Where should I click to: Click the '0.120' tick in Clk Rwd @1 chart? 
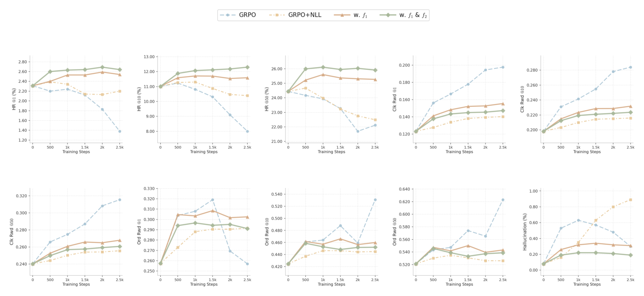coord(405,134)
